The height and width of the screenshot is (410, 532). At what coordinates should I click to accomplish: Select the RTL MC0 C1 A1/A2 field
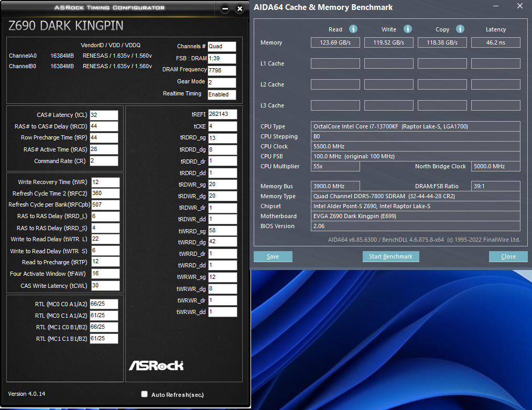(x=104, y=316)
